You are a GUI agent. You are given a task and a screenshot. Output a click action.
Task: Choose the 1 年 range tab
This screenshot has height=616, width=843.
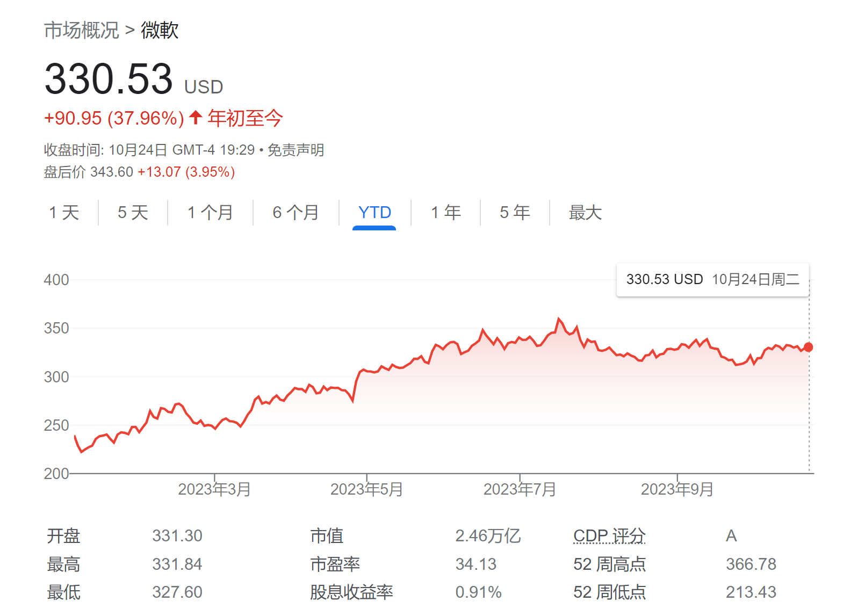(x=446, y=213)
